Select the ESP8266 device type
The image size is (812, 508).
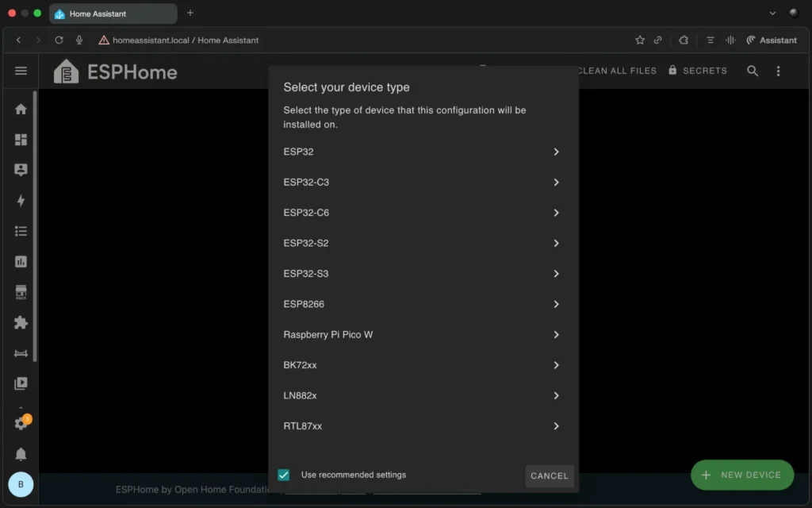(423, 304)
